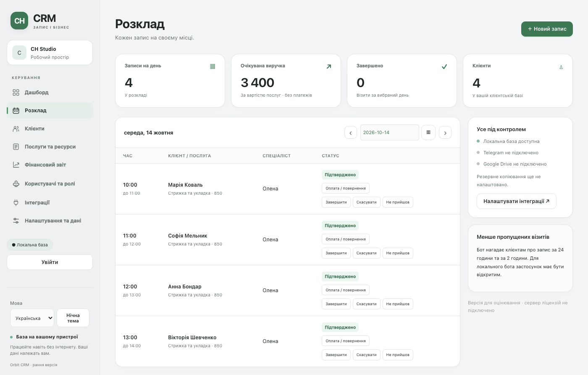Viewport: 588px width, 375px height.
Task: Go to previous day with left chevron
Action: point(351,133)
